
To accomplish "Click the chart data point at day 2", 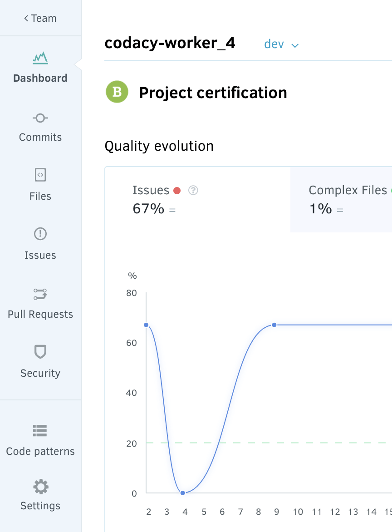I will pos(147,325).
